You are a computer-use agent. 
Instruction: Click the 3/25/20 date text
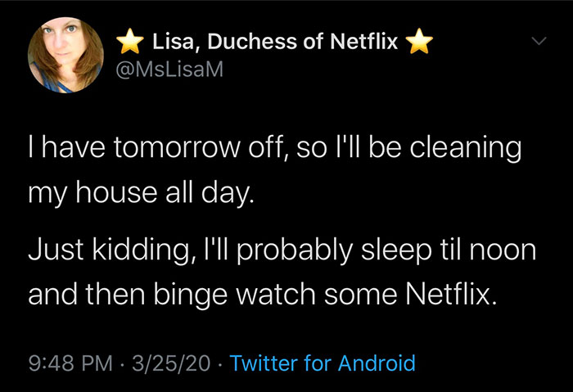pos(171,363)
